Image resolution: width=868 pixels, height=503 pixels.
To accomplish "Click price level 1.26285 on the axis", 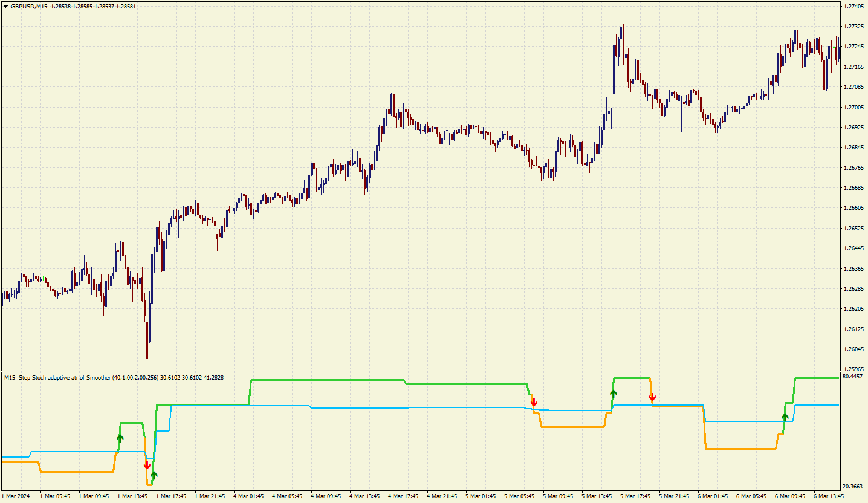I will pyautogui.click(x=853, y=288).
